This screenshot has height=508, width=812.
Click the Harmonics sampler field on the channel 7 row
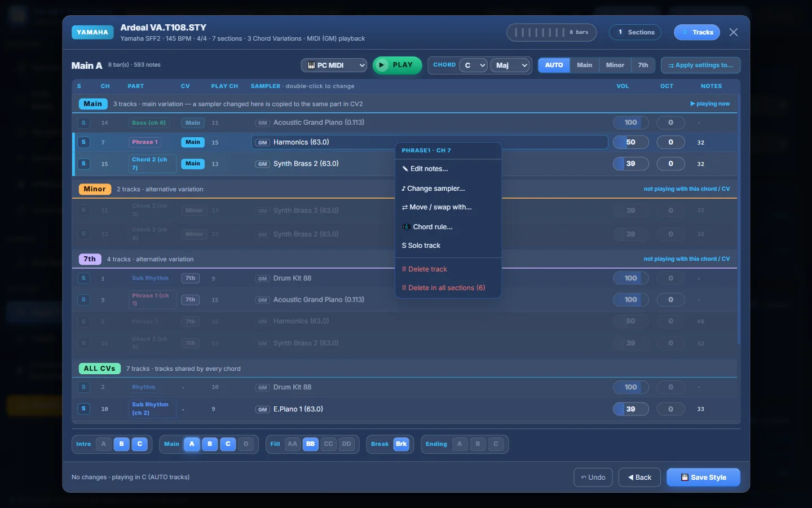click(430, 142)
